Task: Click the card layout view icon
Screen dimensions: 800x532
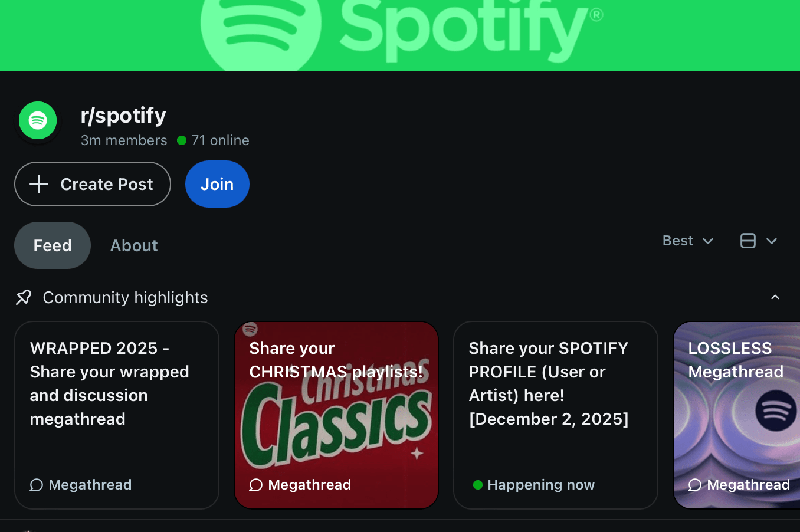Action: 748,241
